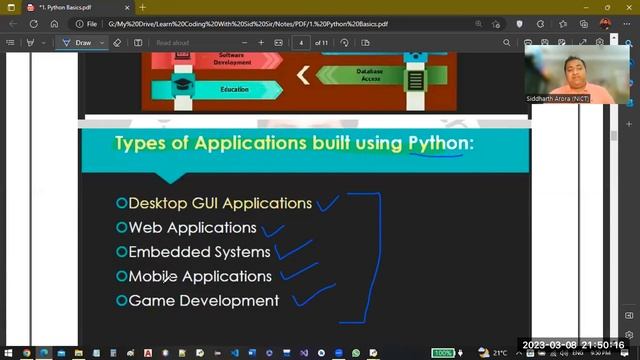
Task: Open the tracking prevention shield icon
Action: pyautogui.click(x=519, y=24)
